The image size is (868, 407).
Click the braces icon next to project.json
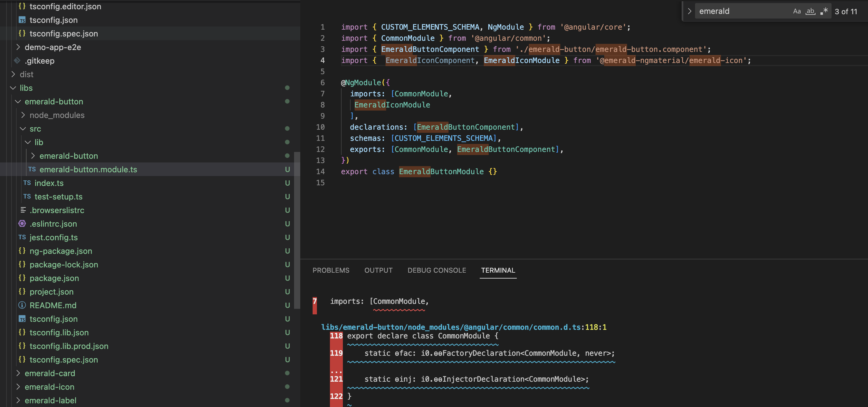[x=22, y=292]
